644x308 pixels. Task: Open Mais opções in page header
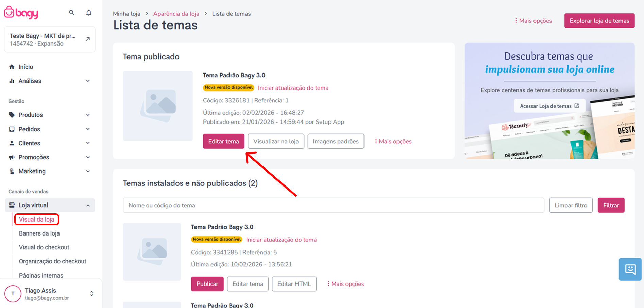pyautogui.click(x=533, y=21)
